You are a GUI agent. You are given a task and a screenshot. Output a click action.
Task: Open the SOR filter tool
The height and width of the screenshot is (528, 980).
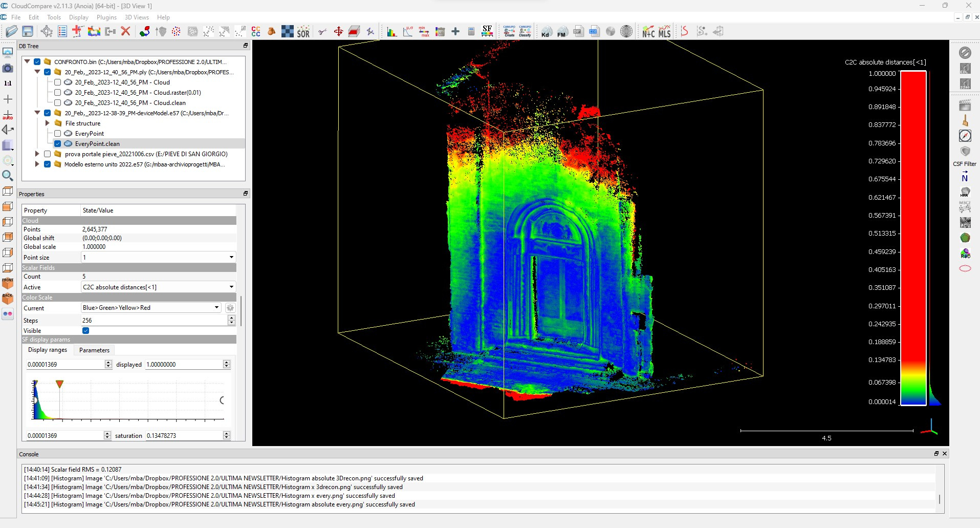click(303, 31)
